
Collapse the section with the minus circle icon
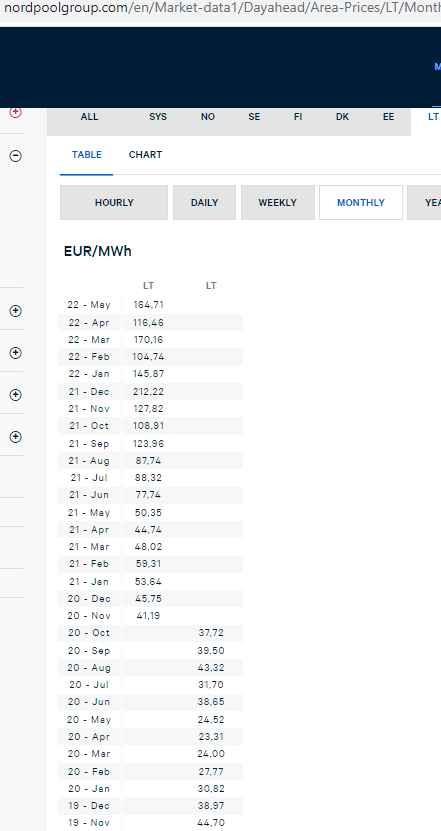point(16,156)
